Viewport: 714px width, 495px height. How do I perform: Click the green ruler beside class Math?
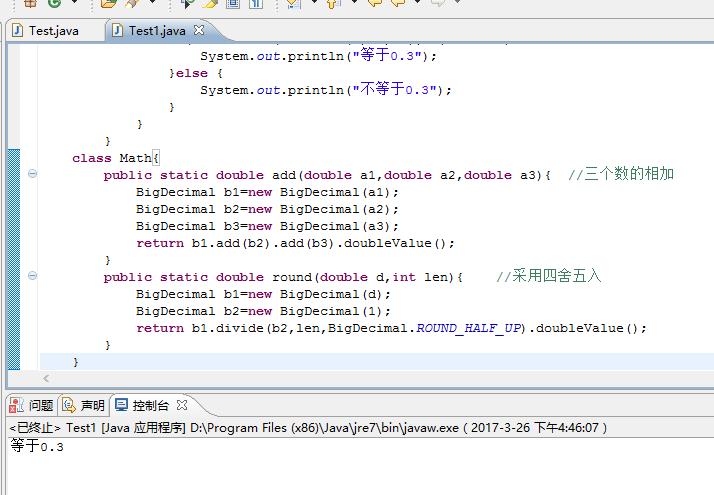[13, 158]
